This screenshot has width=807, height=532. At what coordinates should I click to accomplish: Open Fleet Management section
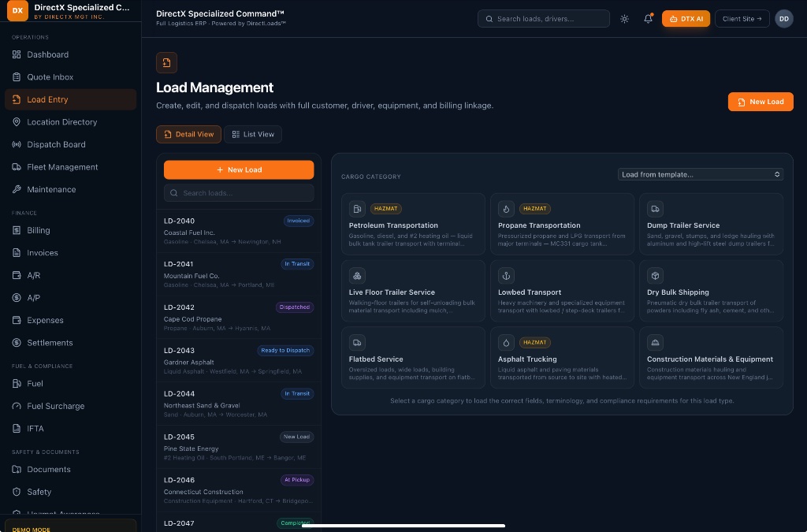(70, 167)
